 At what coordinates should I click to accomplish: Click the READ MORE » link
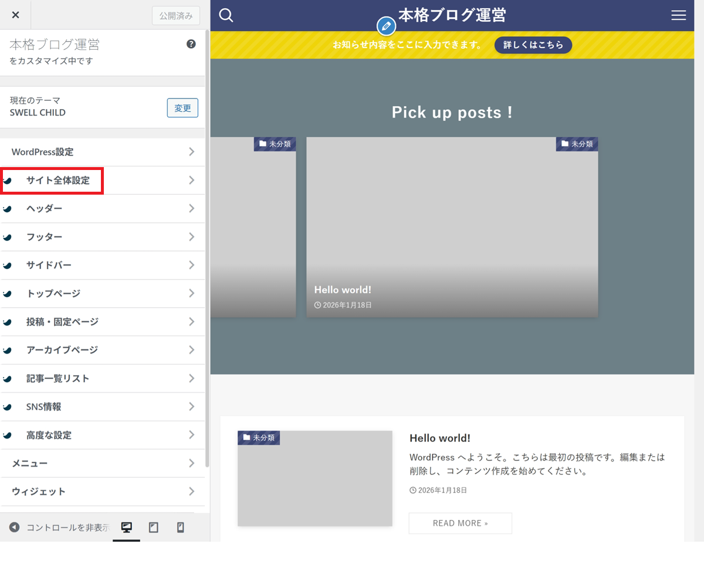(x=460, y=523)
